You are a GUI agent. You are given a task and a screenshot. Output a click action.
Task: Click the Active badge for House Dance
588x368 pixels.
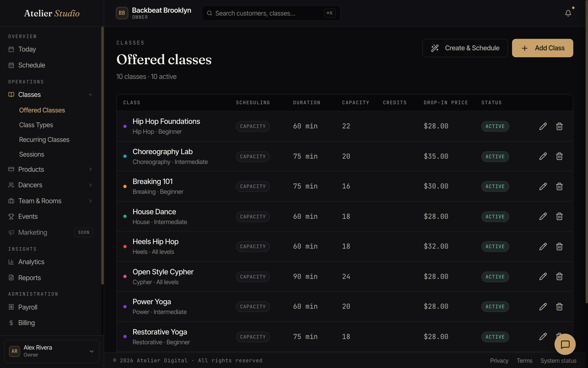point(495,217)
